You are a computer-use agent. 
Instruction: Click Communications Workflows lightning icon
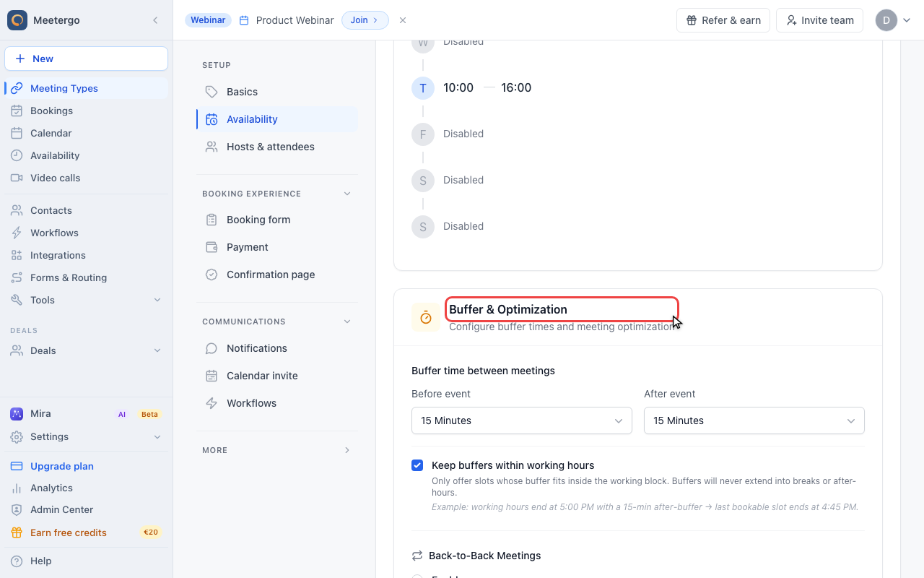[212, 403]
